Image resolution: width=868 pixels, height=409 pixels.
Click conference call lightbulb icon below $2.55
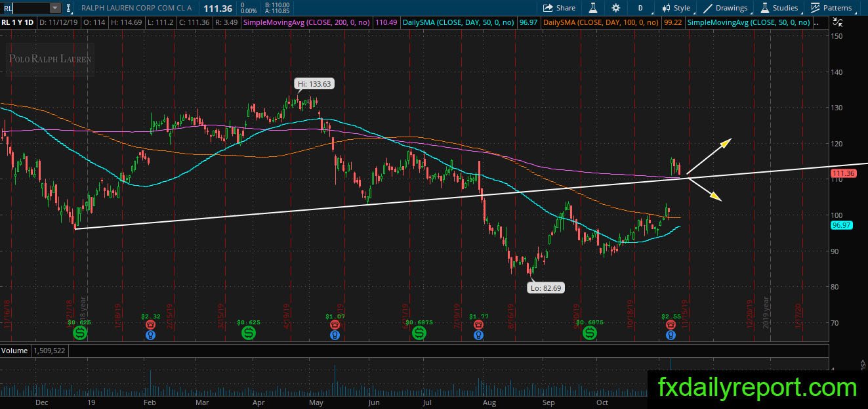(x=671, y=335)
